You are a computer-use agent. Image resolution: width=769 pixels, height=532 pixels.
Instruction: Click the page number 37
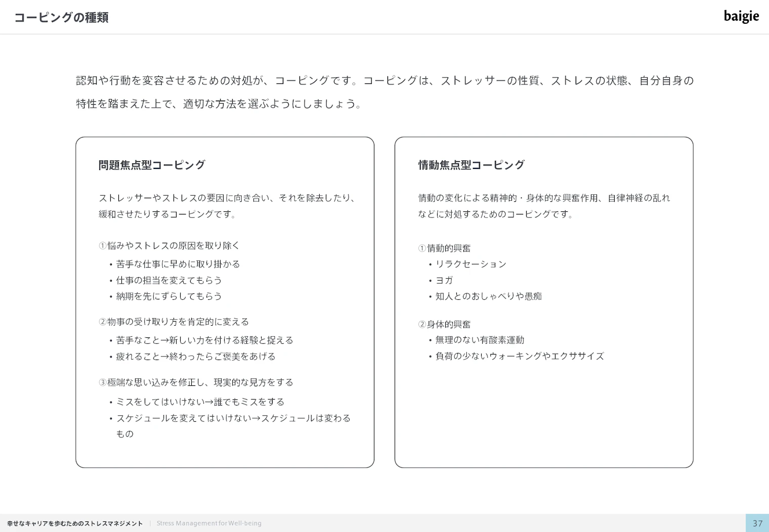click(x=757, y=523)
